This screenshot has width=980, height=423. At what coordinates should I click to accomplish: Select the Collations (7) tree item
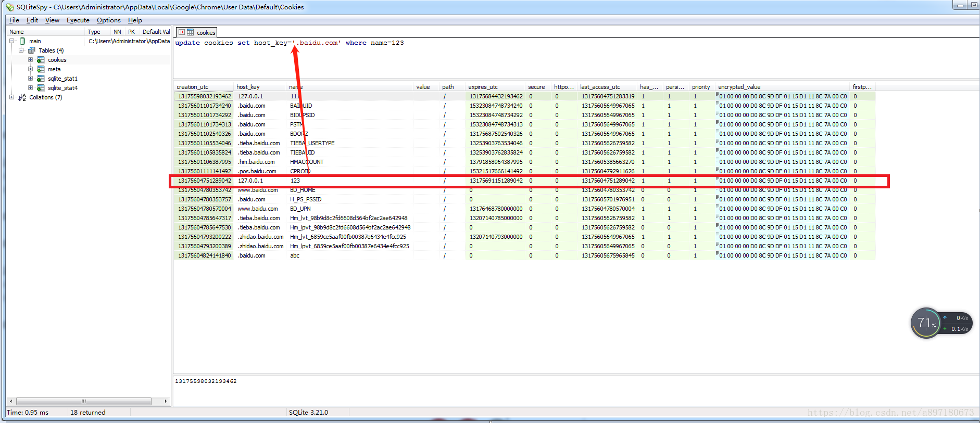tap(46, 97)
